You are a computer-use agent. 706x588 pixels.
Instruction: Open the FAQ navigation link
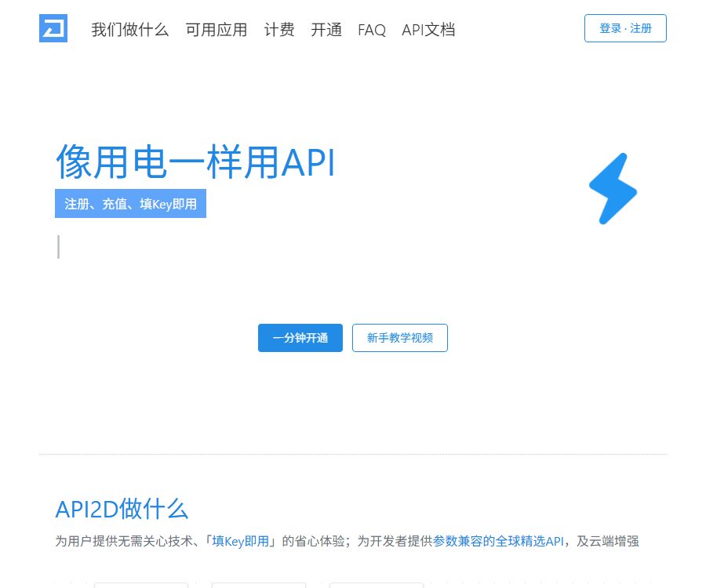click(x=372, y=30)
